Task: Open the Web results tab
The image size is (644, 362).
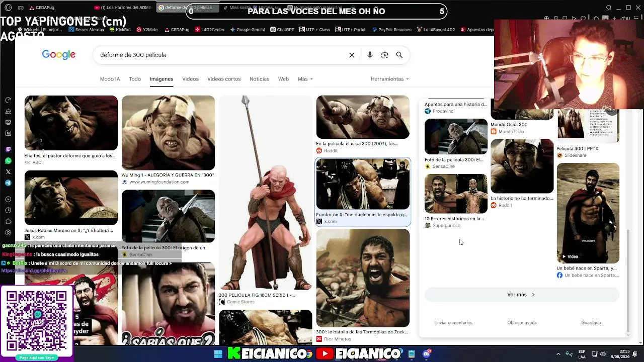Action: [284, 79]
